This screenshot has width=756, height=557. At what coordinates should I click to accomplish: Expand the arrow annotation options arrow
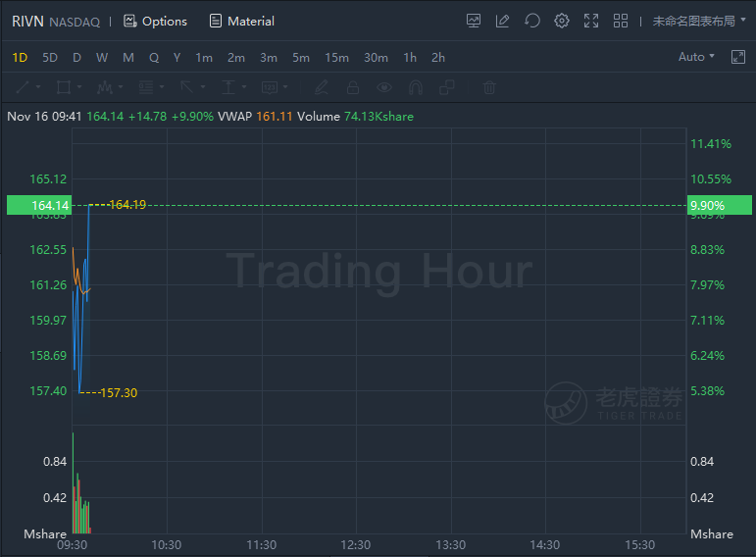pos(203,87)
